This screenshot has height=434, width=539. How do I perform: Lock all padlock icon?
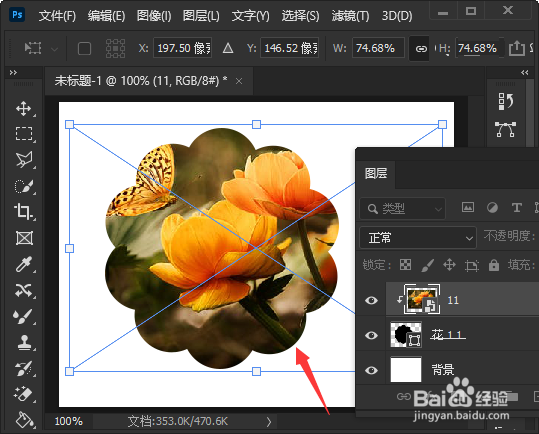494,265
